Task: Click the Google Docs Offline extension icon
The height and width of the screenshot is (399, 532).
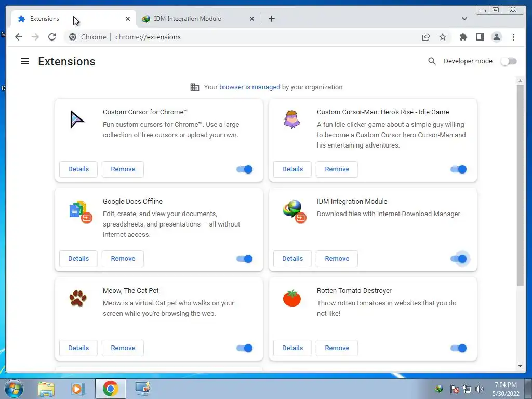Action: click(81, 212)
